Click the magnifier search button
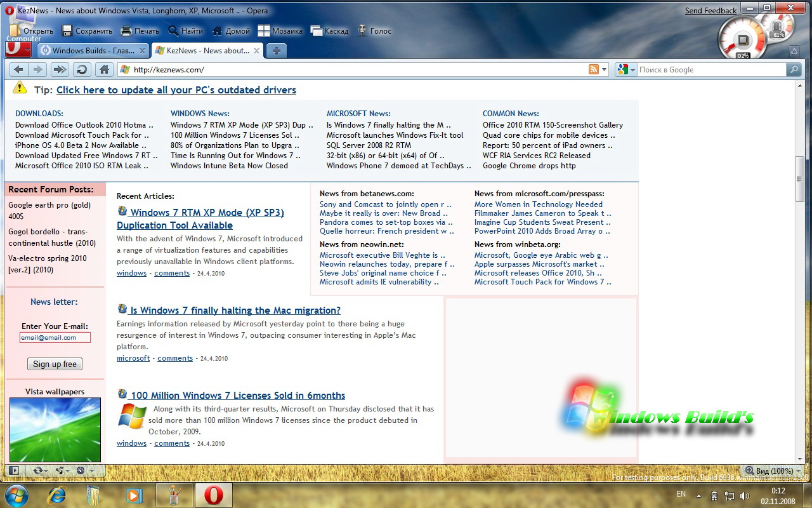The image size is (812, 508). [x=794, y=70]
